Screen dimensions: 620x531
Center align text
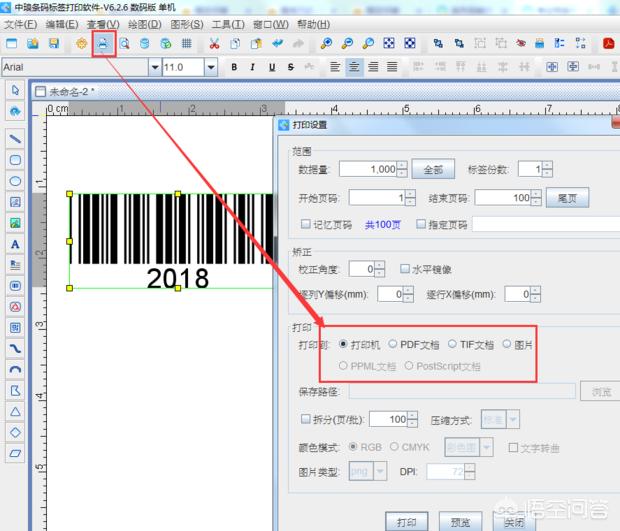click(x=354, y=67)
